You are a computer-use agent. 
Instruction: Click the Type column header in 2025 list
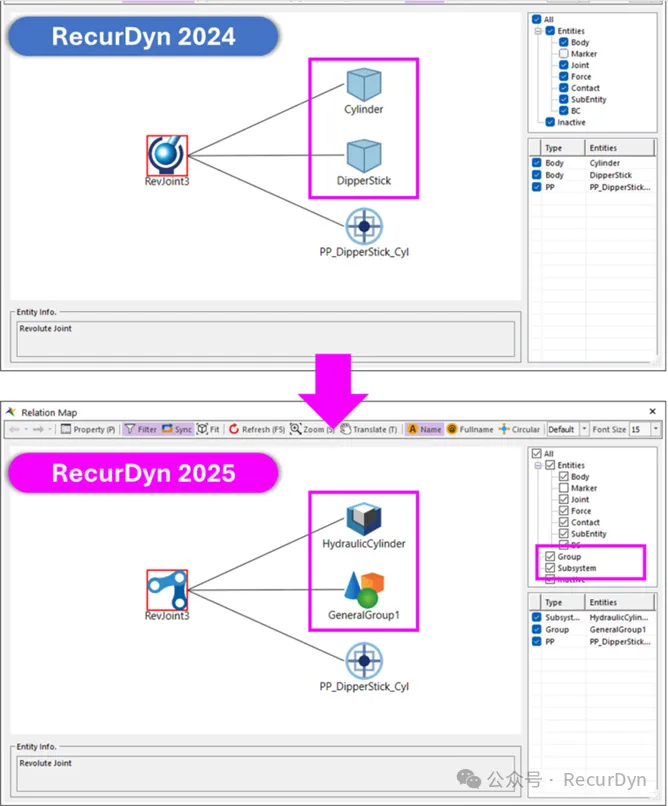[553, 603]
